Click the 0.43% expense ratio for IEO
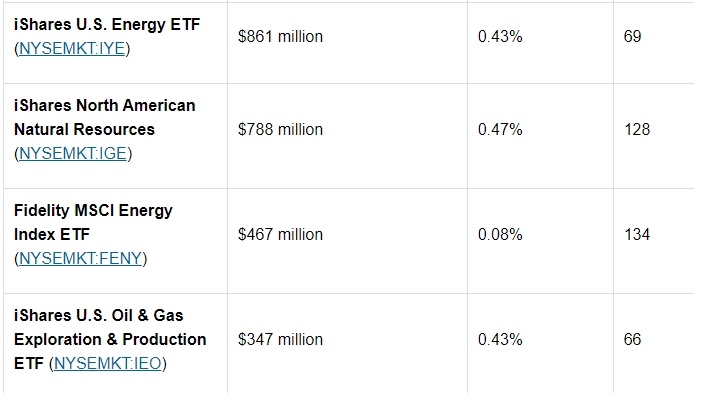Image resolution: width=709 pixels, height=393 pixels. 500,339
